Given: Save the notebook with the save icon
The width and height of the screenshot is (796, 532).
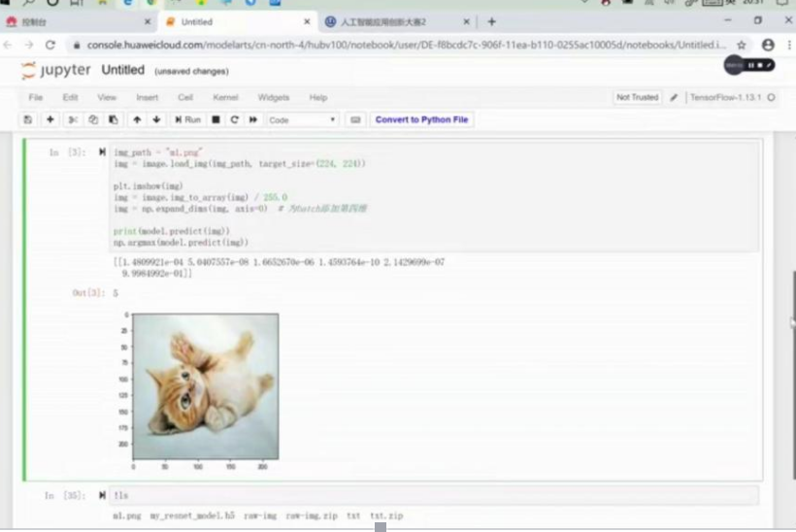Looking at the screenshot, I should pyautogui.click(x=27, y=119).
